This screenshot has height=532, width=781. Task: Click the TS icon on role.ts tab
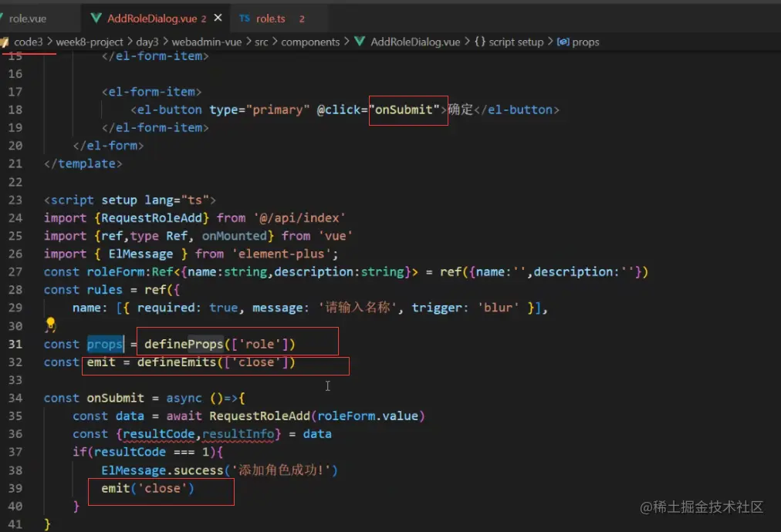tap(244, 19)
